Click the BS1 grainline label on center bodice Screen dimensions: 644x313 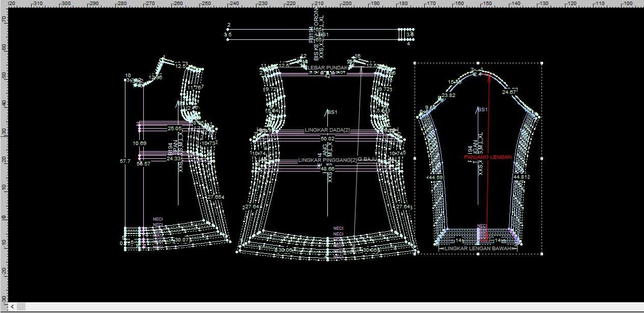(x=332, y=112)
